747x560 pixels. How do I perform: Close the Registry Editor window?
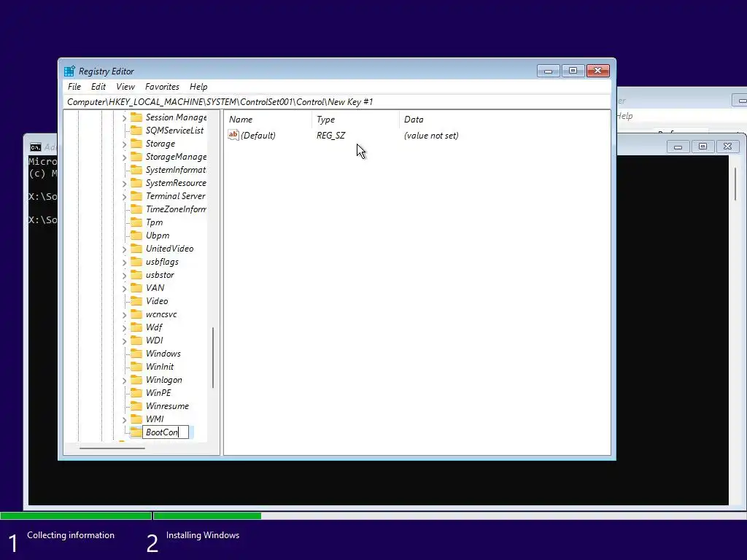(x=598, y=71)
